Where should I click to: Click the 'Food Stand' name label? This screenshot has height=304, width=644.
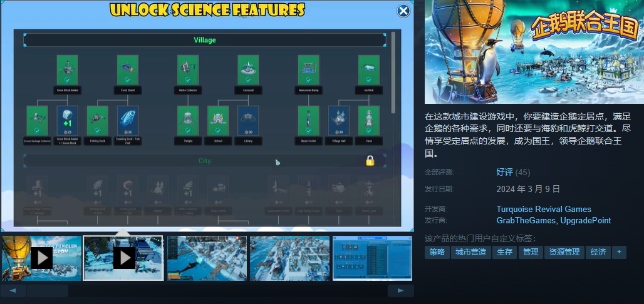click(x=127, y=90)
